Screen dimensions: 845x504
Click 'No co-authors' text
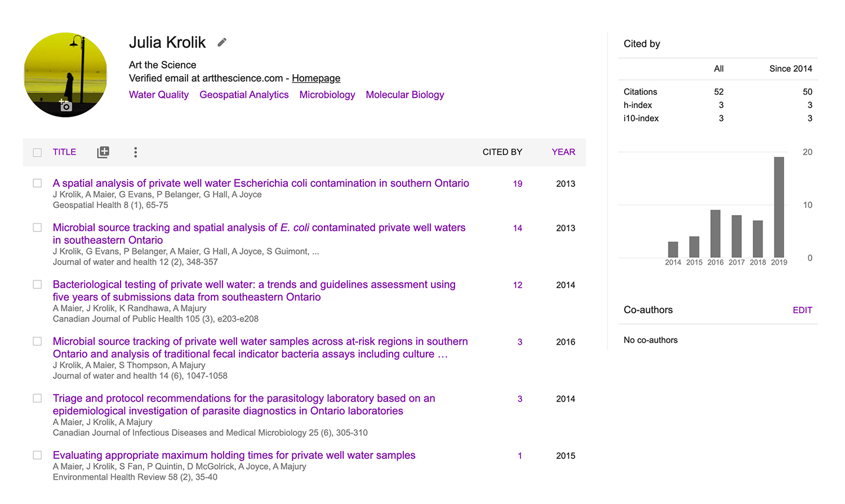(651, 340)
